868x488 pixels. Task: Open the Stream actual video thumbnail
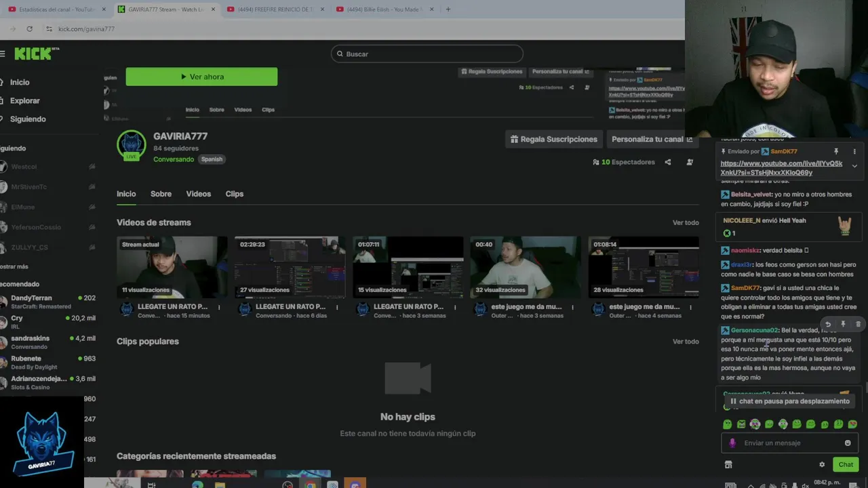(x=172, y=267)
